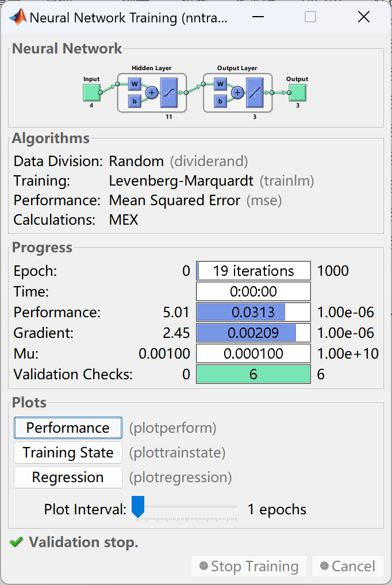Click the '(mse)' text

(x=264, y=201)
